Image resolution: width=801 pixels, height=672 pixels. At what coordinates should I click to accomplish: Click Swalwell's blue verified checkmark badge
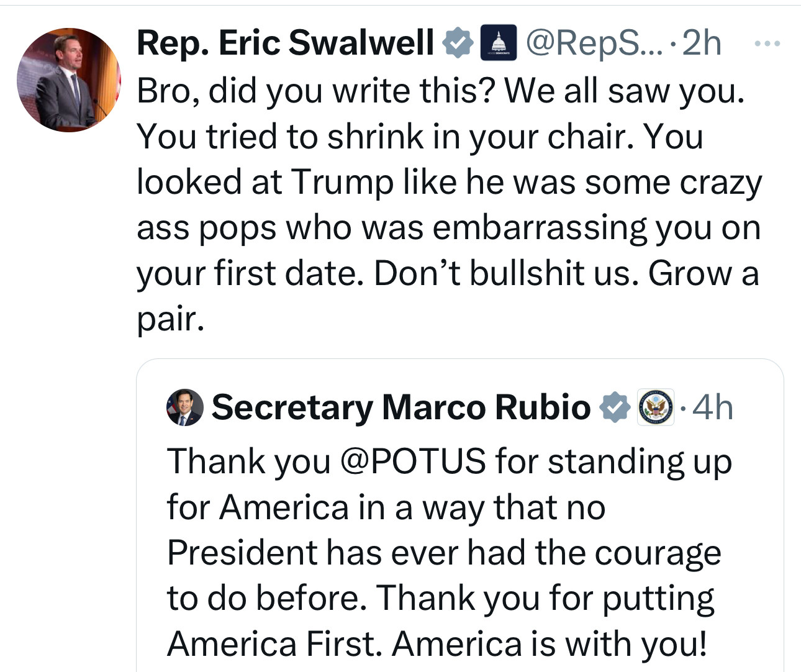pos(458,43)
